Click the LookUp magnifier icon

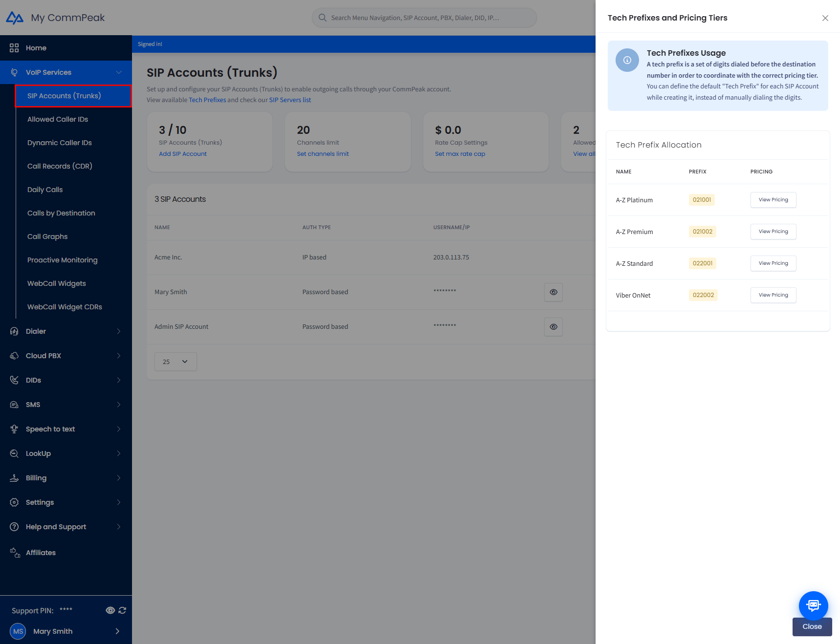pos(14,453)
